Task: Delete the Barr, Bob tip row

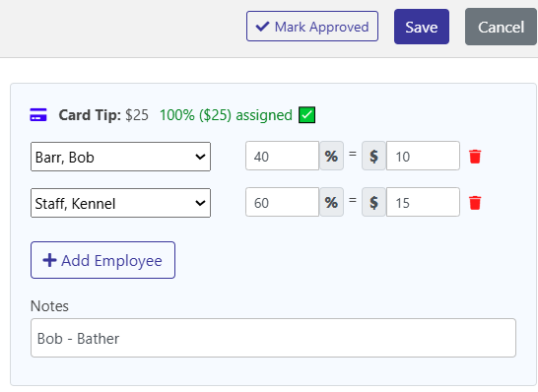Action: [475, 157]
